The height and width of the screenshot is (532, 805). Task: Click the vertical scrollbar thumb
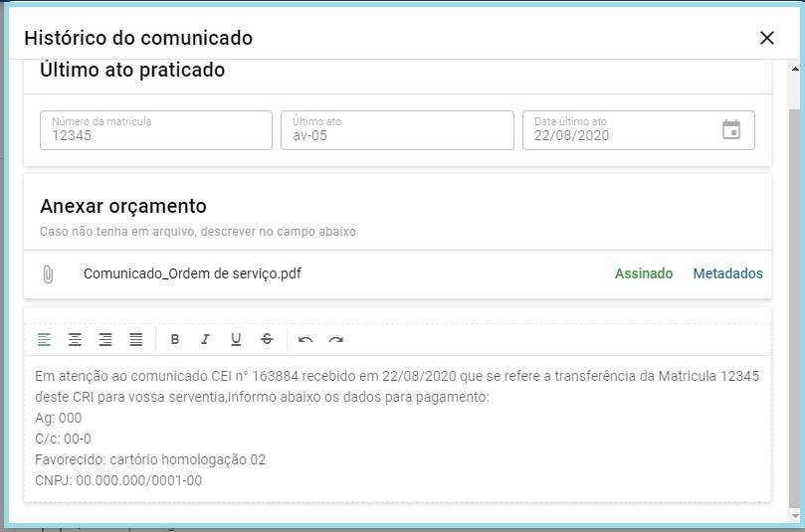795,308
